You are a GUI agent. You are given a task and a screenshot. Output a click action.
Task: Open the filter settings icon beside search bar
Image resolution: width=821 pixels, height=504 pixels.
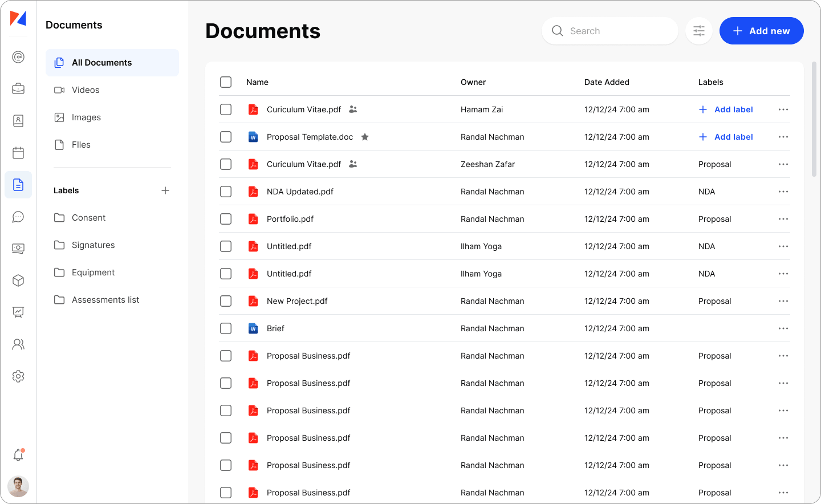coord(698,31)
